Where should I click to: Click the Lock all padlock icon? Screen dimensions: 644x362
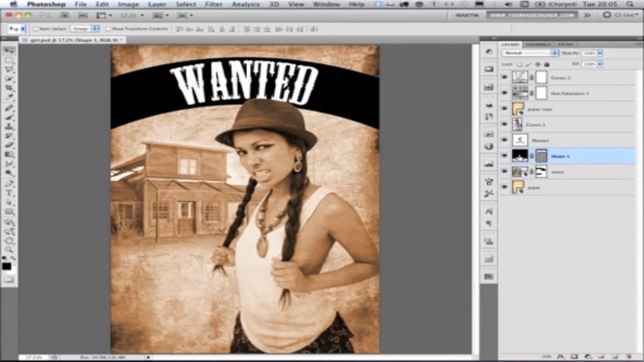click(x=547, y=64)
